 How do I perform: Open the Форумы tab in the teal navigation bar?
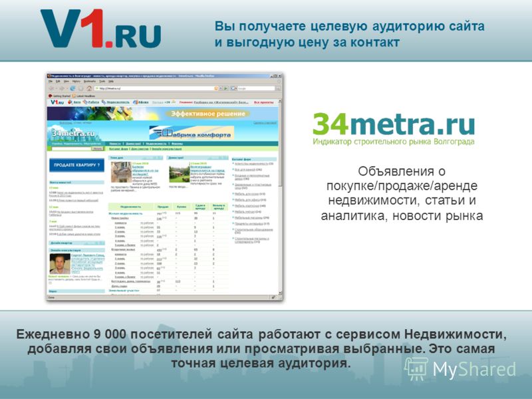177,144
